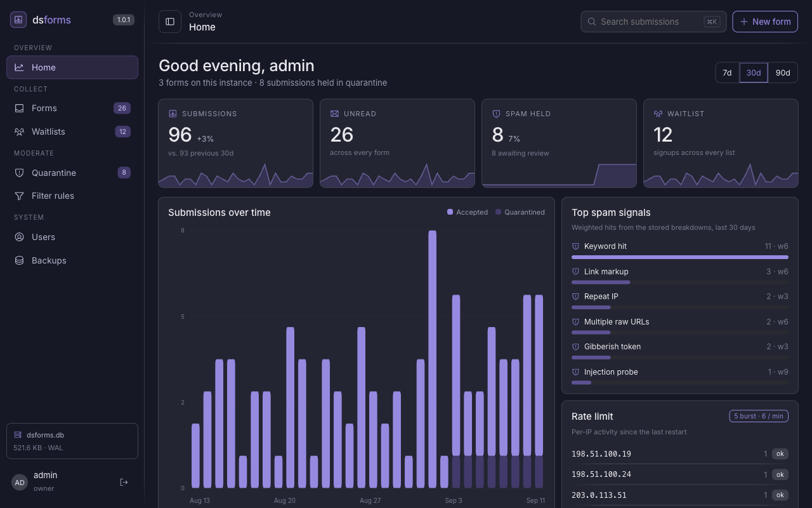Click the Multiple raw URLs signal label
The image size is (812, 508).
tap(617, 322)
